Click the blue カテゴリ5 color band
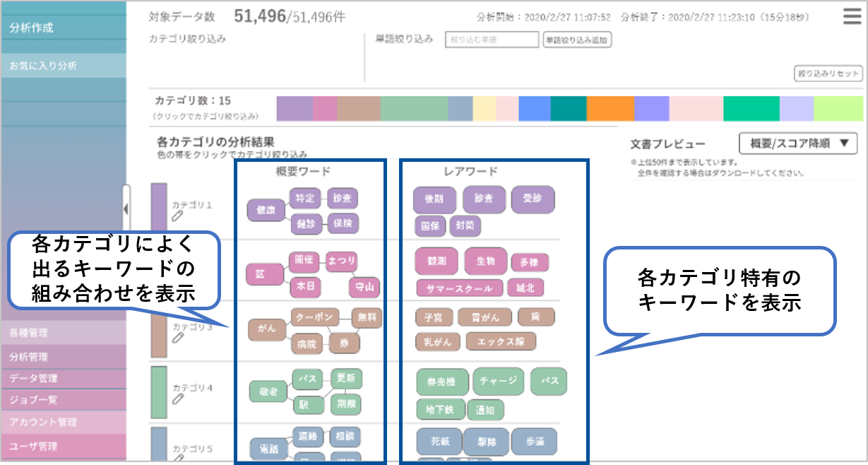Screen dimensions: 868x465 click(x=158, y=445)
